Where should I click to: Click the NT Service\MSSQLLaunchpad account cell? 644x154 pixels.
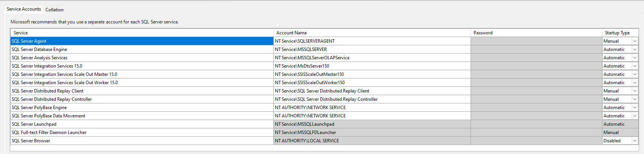[372, 124]
